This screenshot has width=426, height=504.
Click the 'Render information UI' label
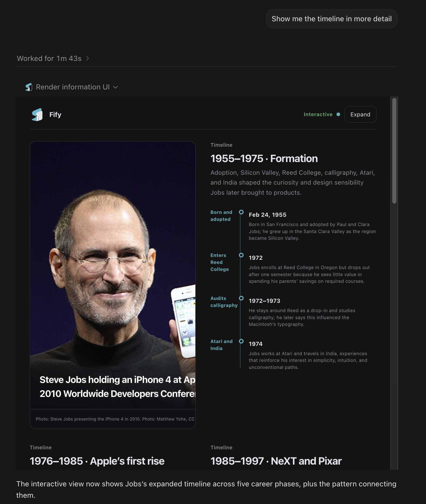click(x=73, y=87)
